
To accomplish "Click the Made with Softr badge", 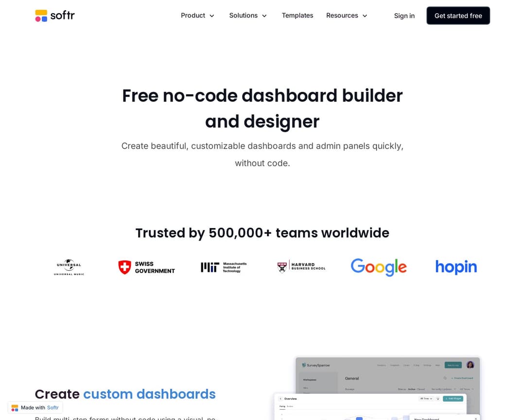I will click(x=35, y=408).
